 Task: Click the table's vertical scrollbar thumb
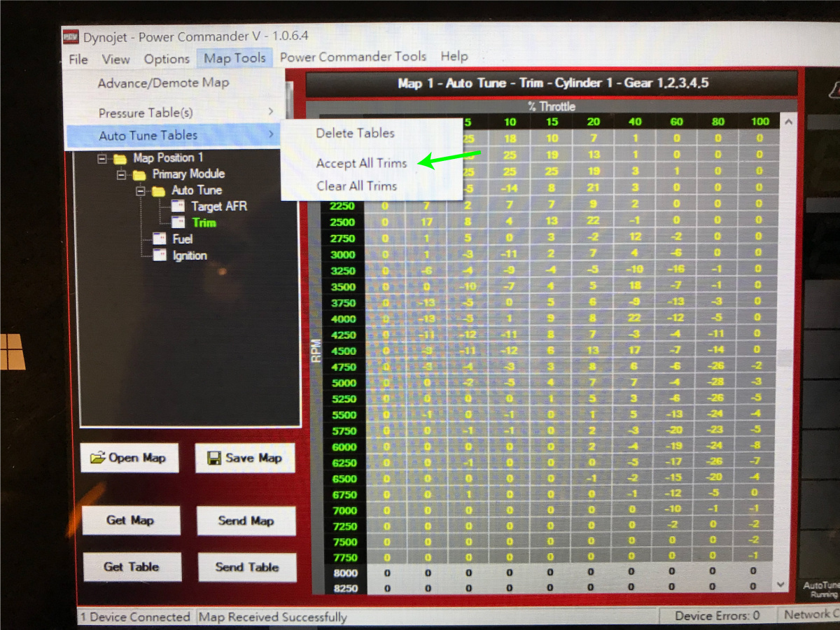coord(785,357)
